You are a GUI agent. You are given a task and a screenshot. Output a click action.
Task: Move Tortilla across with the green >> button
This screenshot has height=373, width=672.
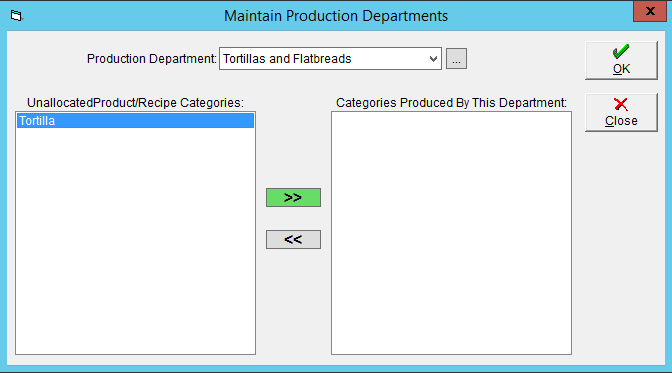[x=293, y=197]
